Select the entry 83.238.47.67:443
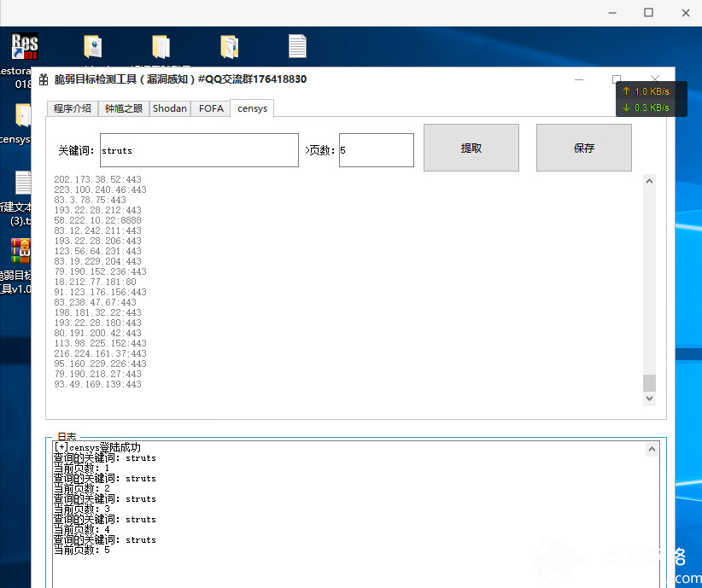The height and width of the screenshot is (588, 702). pos(96,302)
